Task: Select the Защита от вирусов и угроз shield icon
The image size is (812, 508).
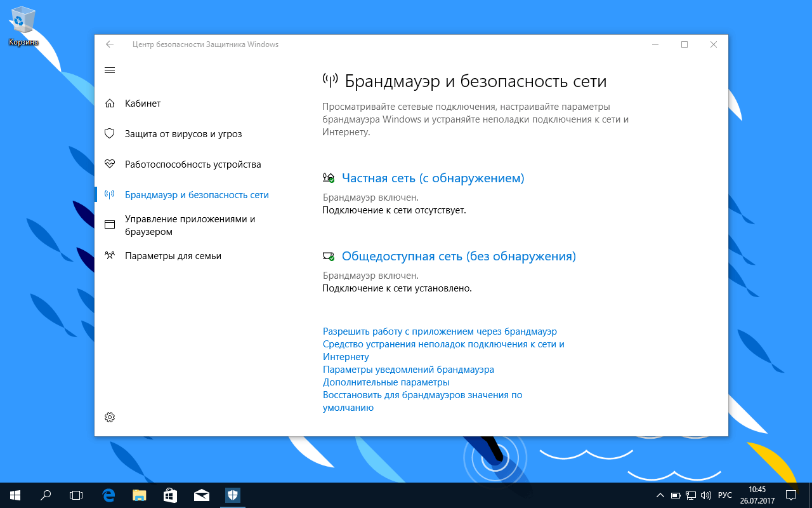Action: click(110, 133)
